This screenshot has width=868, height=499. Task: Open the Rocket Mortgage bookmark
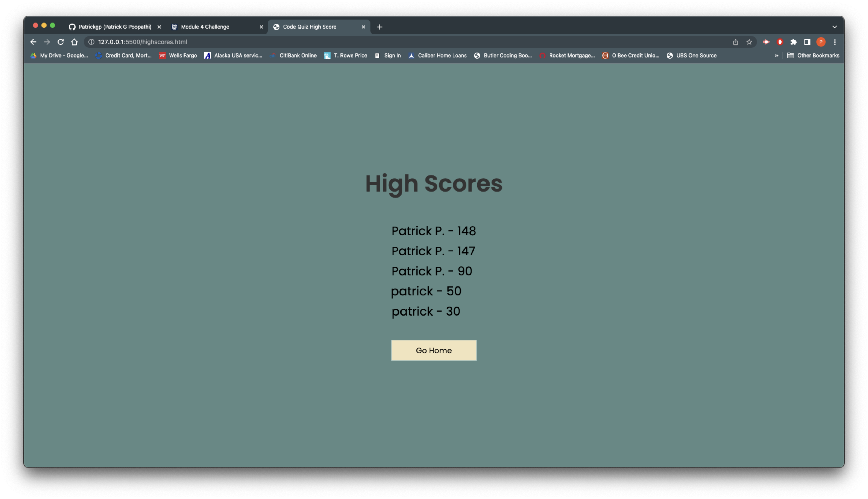point(567,56)
